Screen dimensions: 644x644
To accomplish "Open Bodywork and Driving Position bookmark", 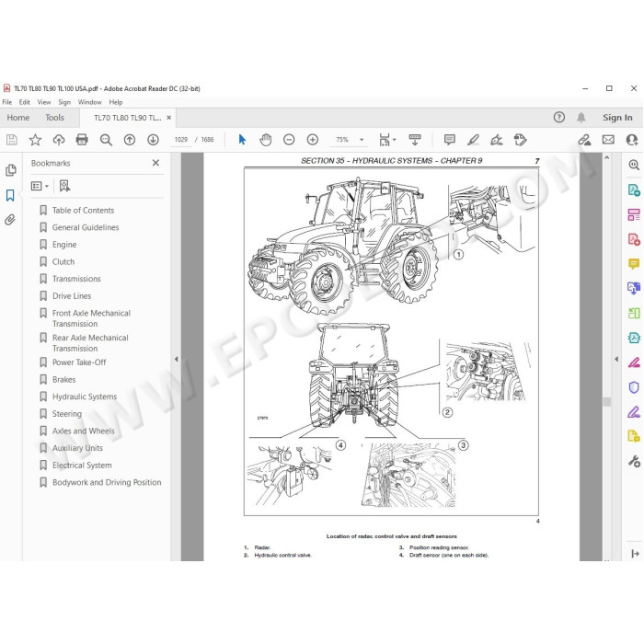I will click(x=107, y=482).
